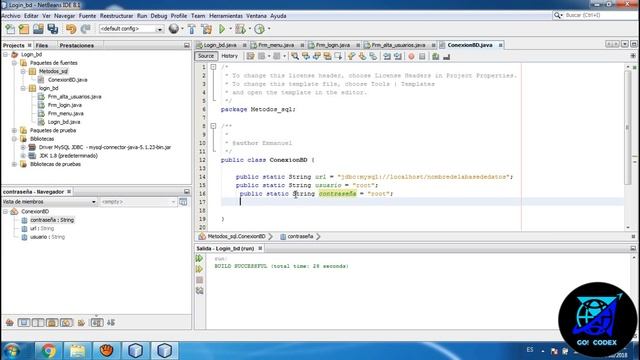This screenshot has height=360, width=640.
Task: Open Google Chrome from the taskbar
Action: pos(48,351)
